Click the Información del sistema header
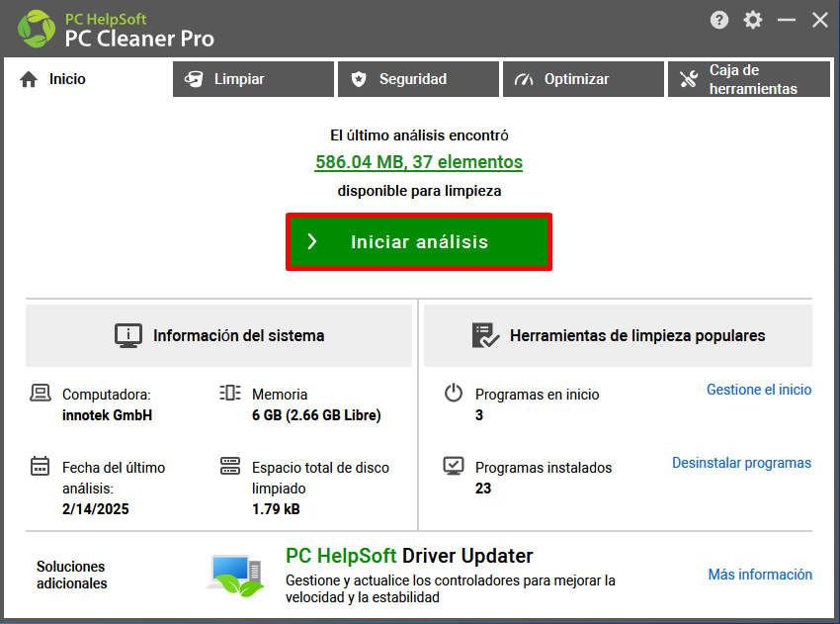 point(218,335)
